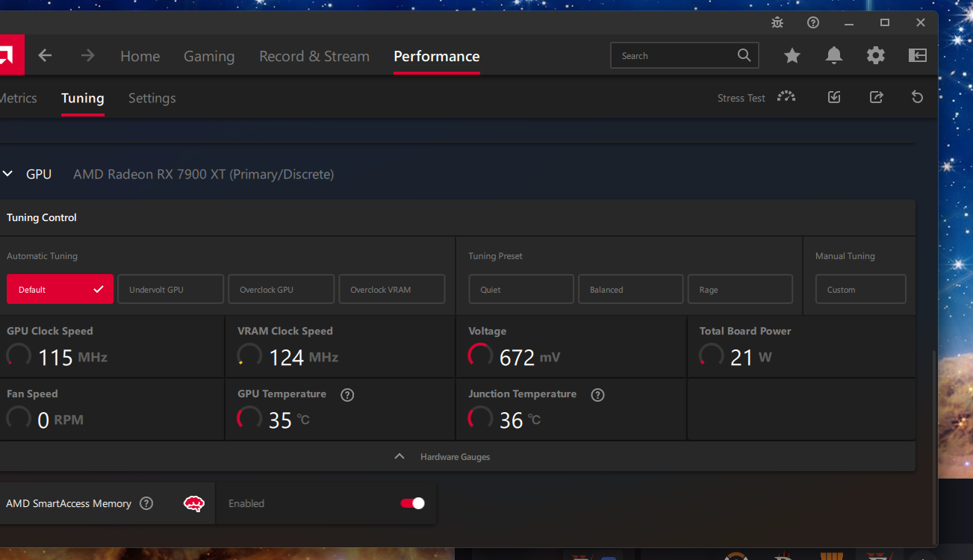973x560 pixels.
Task: Select the Tuning sub-tab
Action: tap(83, 99)
